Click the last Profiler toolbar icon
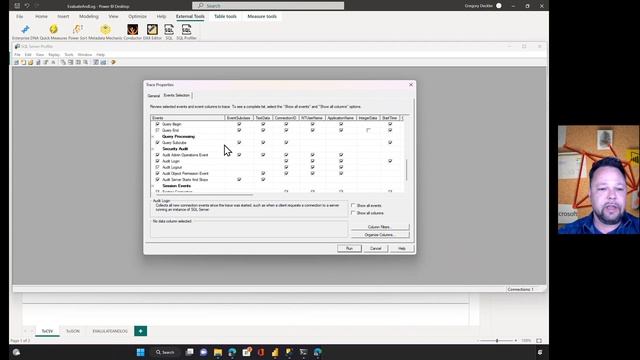 click(113, 62)
